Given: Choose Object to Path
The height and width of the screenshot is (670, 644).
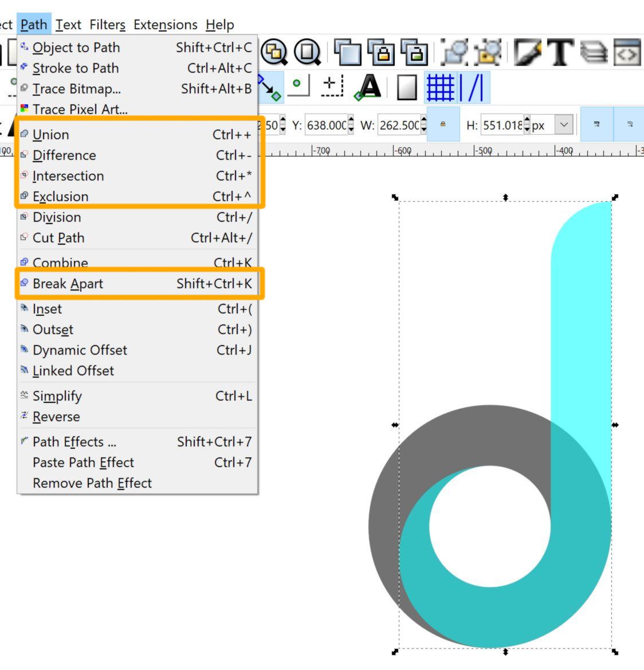Looking at the screenshot, I should point(137,48).
